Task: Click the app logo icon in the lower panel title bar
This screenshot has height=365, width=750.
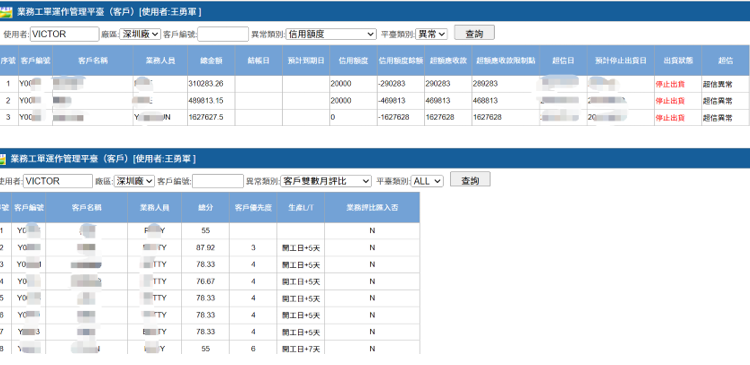Action: coord(3,159)
